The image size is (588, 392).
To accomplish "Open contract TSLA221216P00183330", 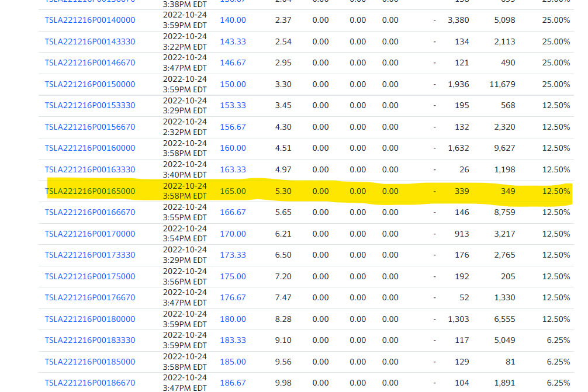I will 90,340.
